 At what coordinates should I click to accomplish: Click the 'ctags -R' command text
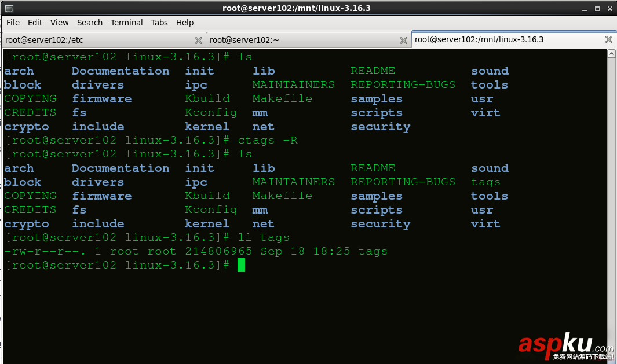268,140
